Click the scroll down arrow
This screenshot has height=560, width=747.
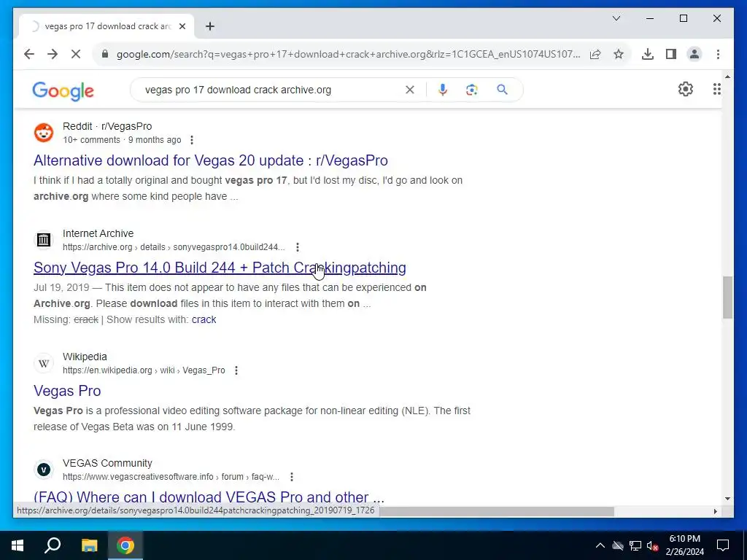(727, 499)
